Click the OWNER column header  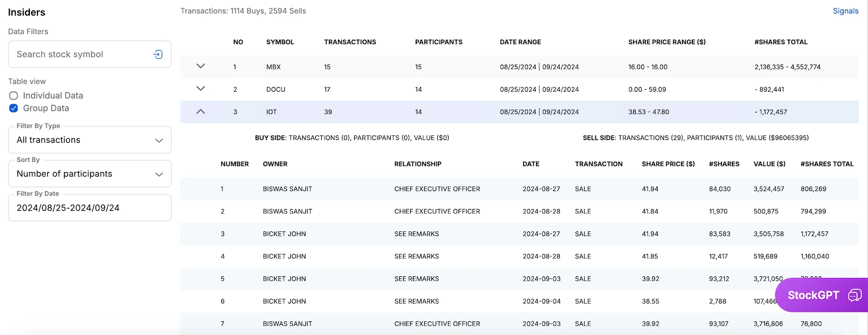coord(275,164)
